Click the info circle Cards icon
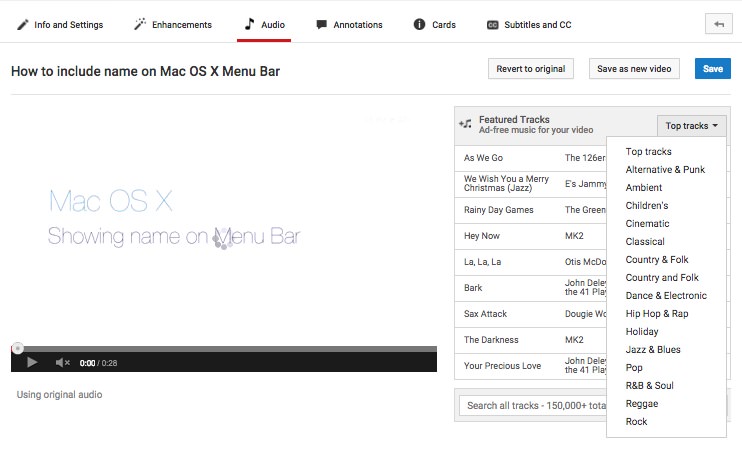The image size is (742, 451). click(x=419, y=24)
